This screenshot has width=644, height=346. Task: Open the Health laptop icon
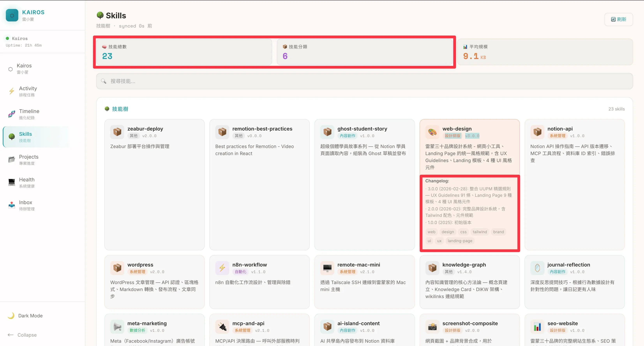(x=11, y=182)
